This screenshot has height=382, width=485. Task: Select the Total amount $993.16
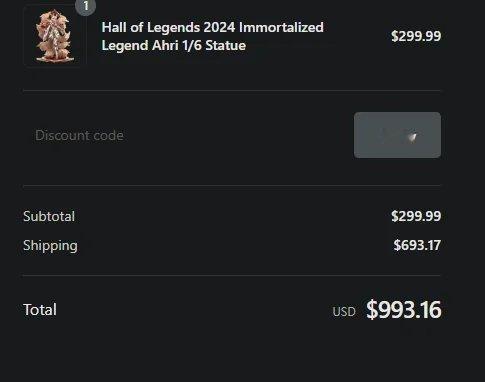click(404, 310)
